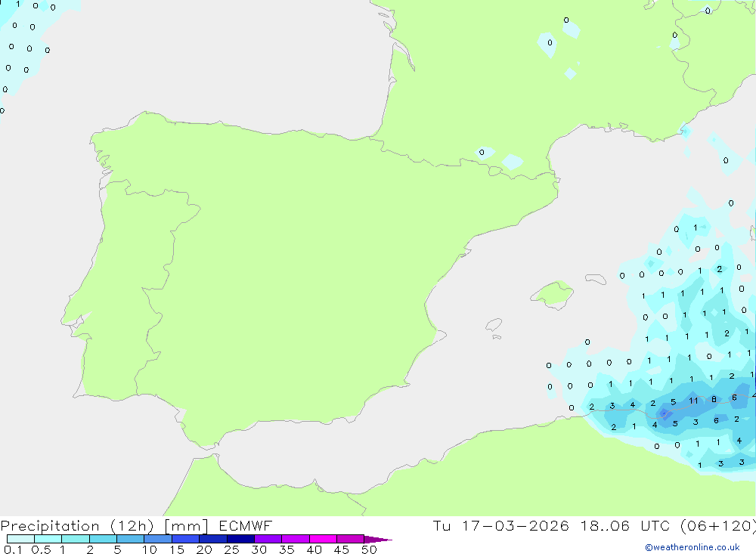This screenshot has height=554, width=756.
Task: Select the 20–25 mm dark blue swatch
Action: pos(212,539)
